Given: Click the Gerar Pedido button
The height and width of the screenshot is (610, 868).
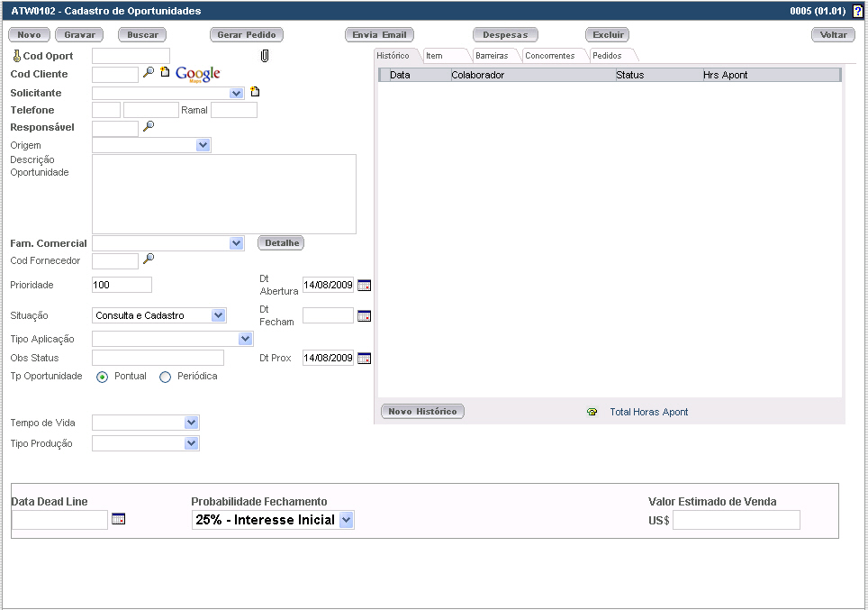Looking at the screenshot, I should coord(247,35).
